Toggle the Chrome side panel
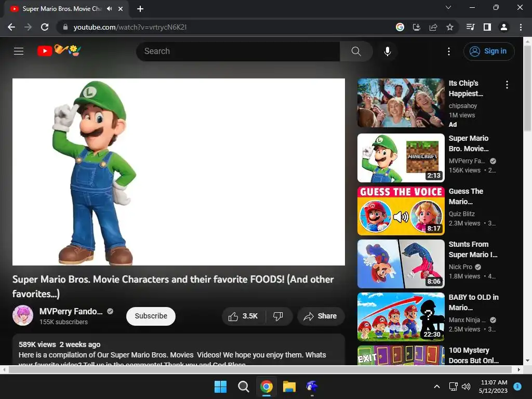 [487, 27]
